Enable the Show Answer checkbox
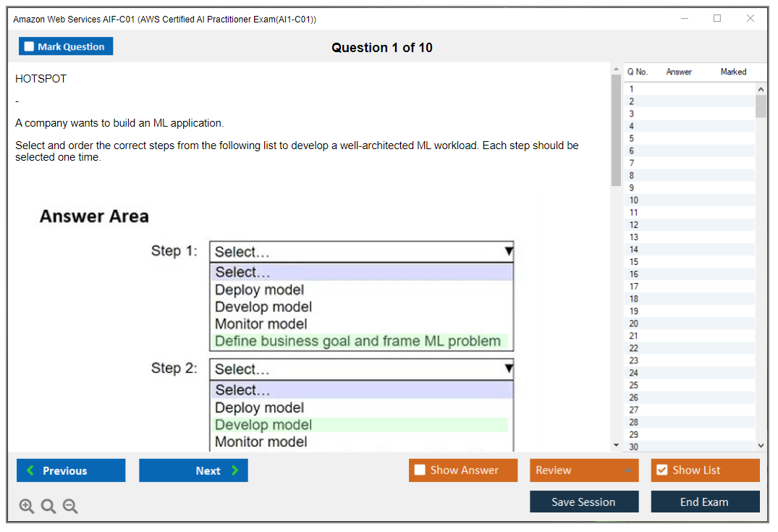 (x=420, y=470)
